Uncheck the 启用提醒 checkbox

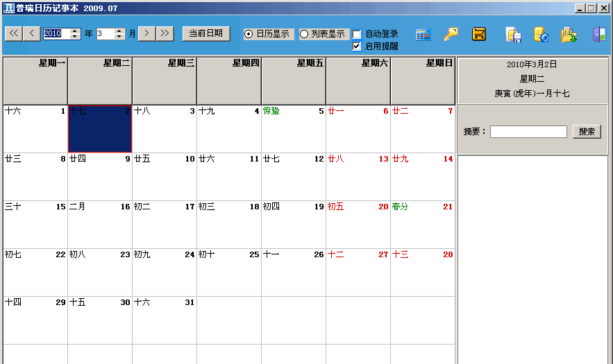pyautogui.click(x=357, y=46)
